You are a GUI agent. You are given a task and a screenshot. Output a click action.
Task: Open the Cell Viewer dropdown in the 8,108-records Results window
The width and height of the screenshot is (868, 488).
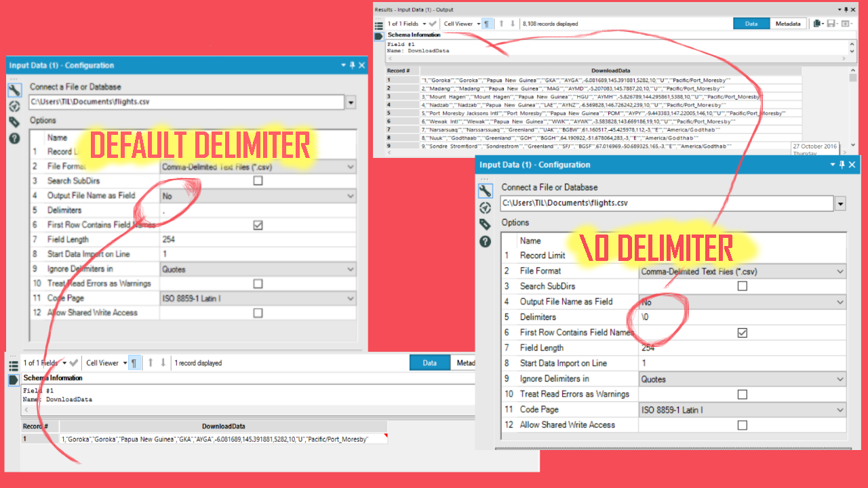(x=462, y=24)
